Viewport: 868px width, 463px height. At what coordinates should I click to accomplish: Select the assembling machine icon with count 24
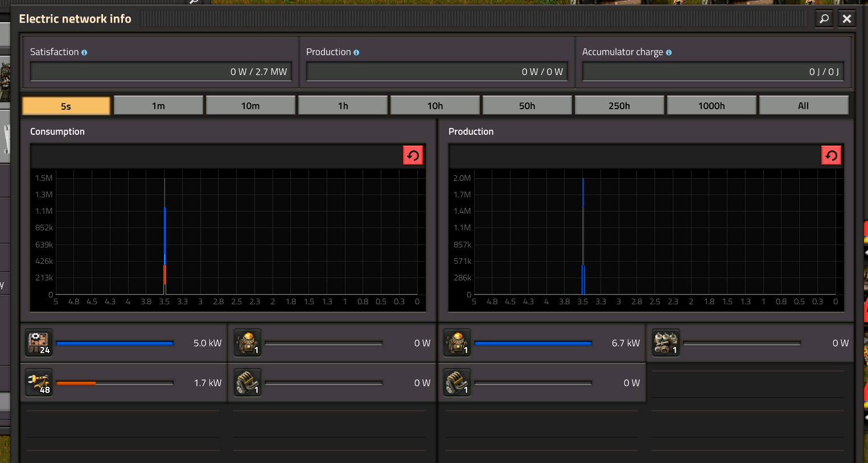click(39, 343)
